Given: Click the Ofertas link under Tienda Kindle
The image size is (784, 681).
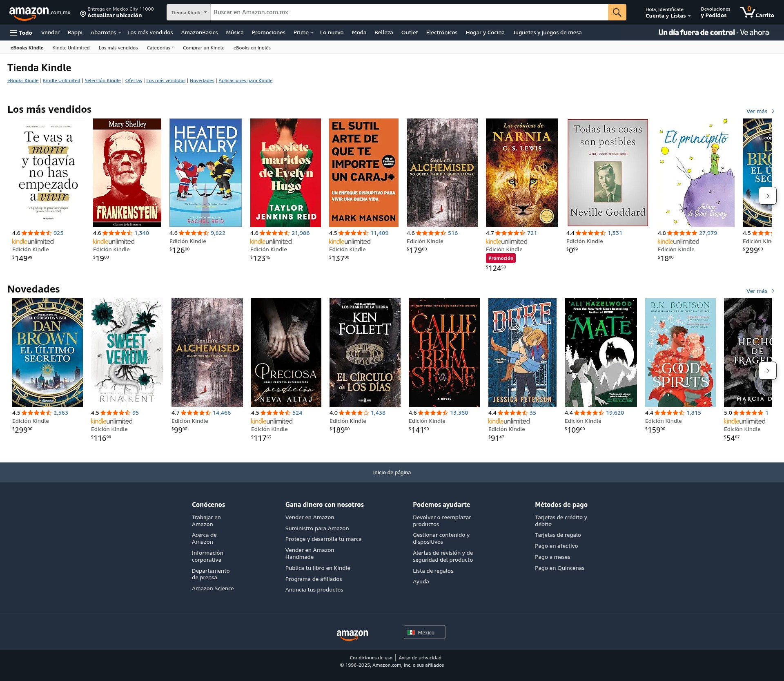Looking at the screenshot, I should pyautogui.click(x=134, y=80).
